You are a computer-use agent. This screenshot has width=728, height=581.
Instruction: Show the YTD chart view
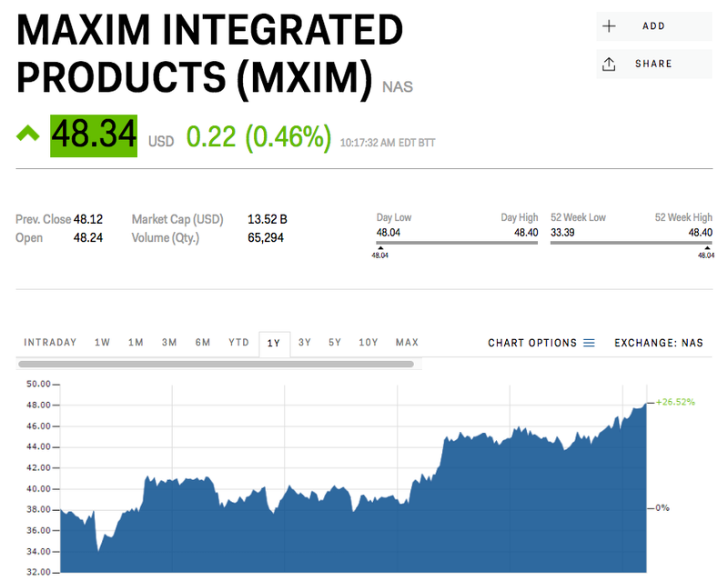coord(238,343)
